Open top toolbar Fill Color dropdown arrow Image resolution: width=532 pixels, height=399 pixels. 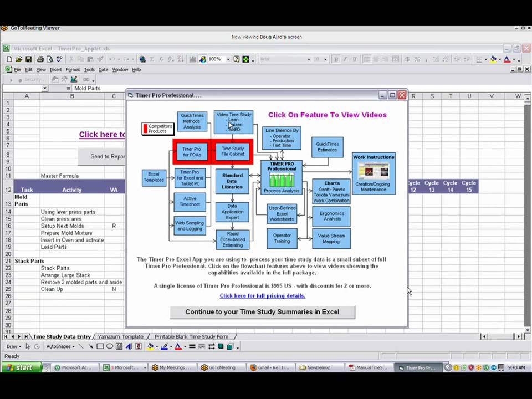coord(500,59)
